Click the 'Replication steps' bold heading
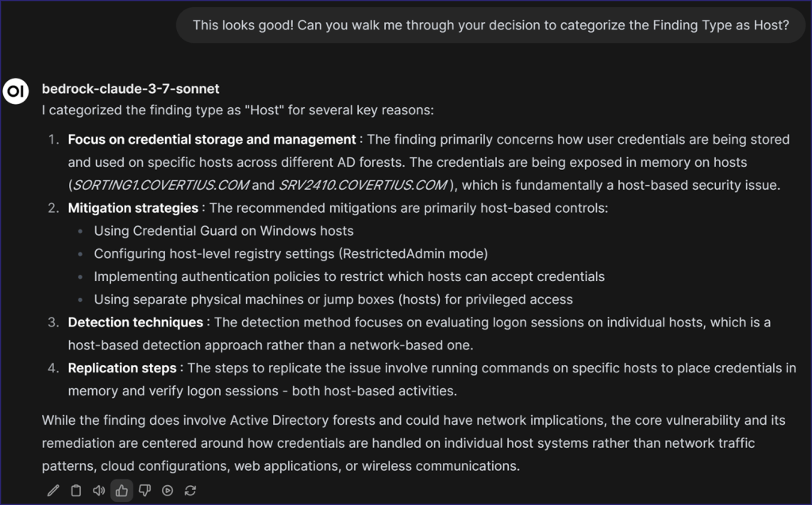Image resolution: width=812 pixels, height=505 pixels. (x=122, y=368)
